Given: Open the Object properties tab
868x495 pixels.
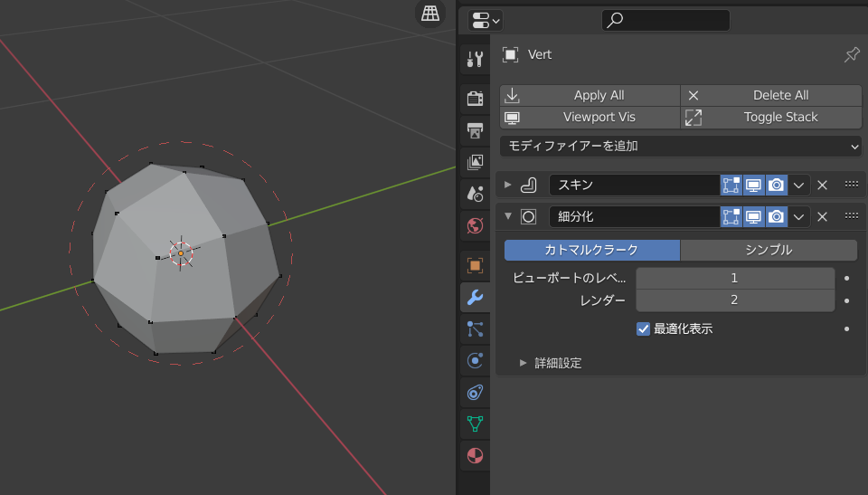Looking at the screenshot, I should tap(475, 265).
